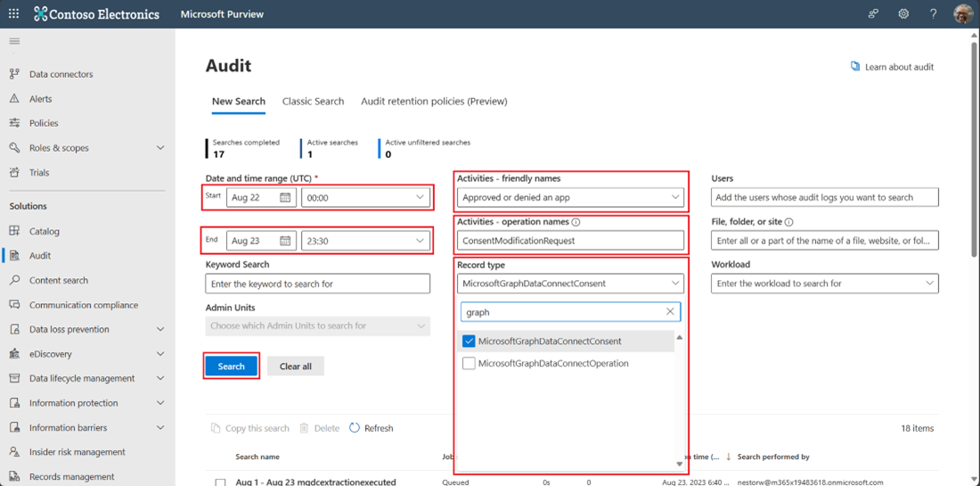Open the End time 23:30 dropdown
This screenshot has width=980, height=486.
click(365, 241)
